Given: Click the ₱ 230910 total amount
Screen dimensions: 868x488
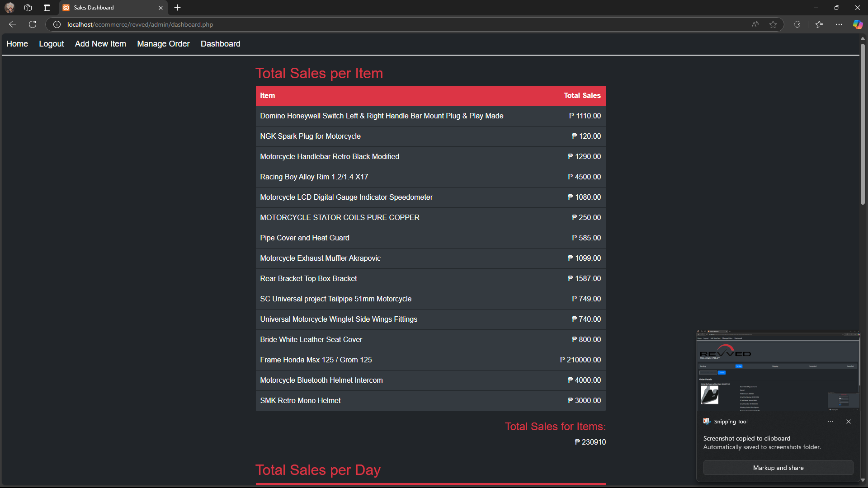Looking at the screenshot, I should [590, 442].
